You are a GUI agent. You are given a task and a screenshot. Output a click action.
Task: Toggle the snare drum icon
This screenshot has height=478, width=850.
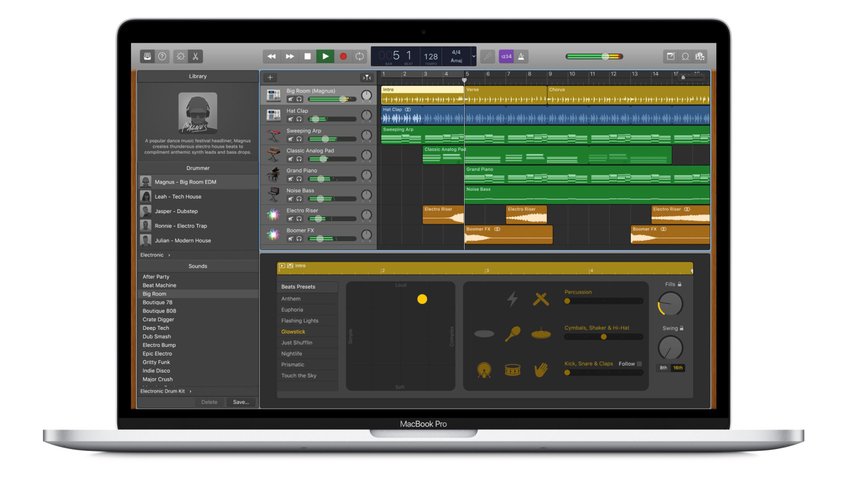tap(512, 370)
